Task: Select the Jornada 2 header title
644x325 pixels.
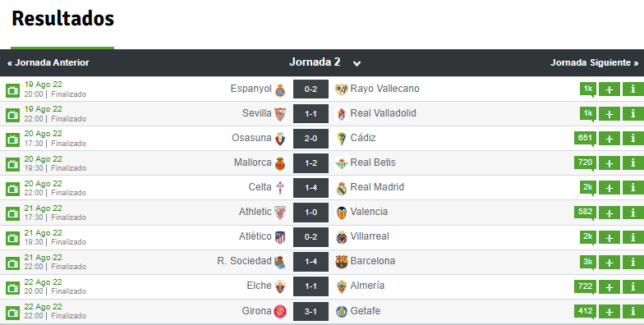Action: 315,62
